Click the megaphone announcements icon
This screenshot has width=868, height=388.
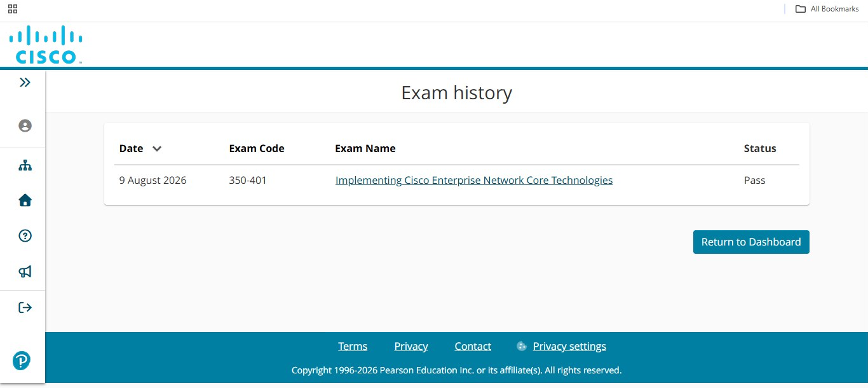[25, 272]
